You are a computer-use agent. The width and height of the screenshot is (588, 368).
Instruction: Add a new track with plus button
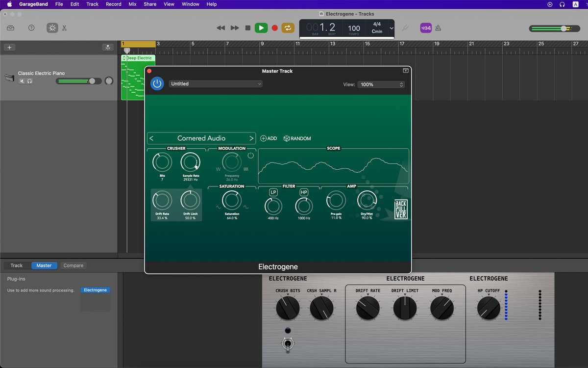coord(9,47)
